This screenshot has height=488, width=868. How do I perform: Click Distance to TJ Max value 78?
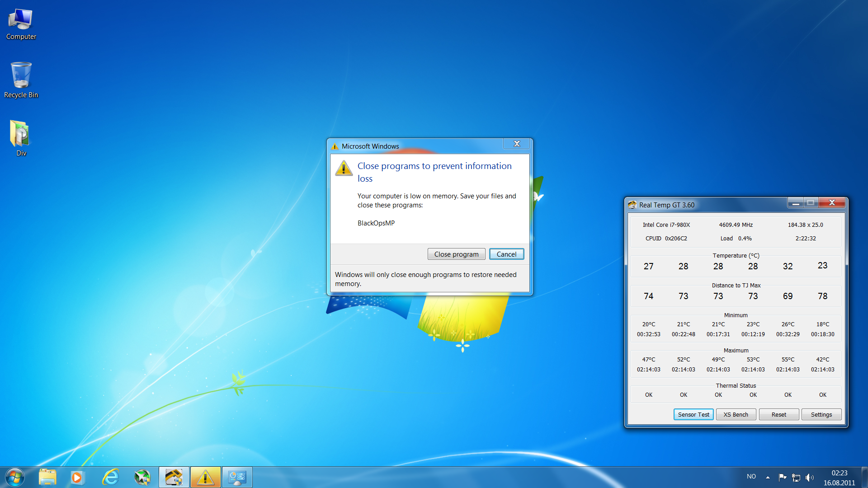pyautogui.click(x=823, y=296)
